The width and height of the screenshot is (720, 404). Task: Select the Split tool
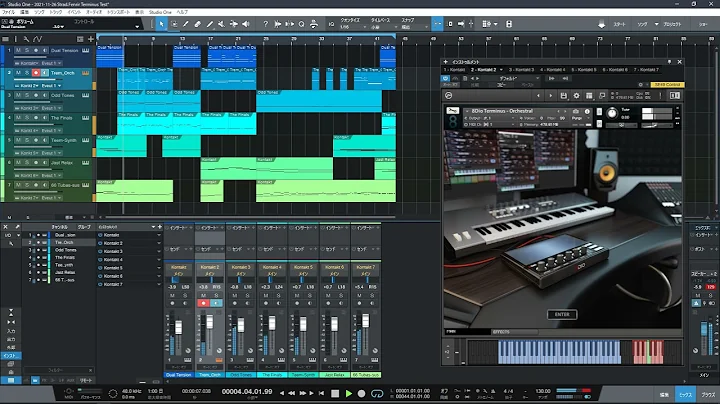pos(186,24)
